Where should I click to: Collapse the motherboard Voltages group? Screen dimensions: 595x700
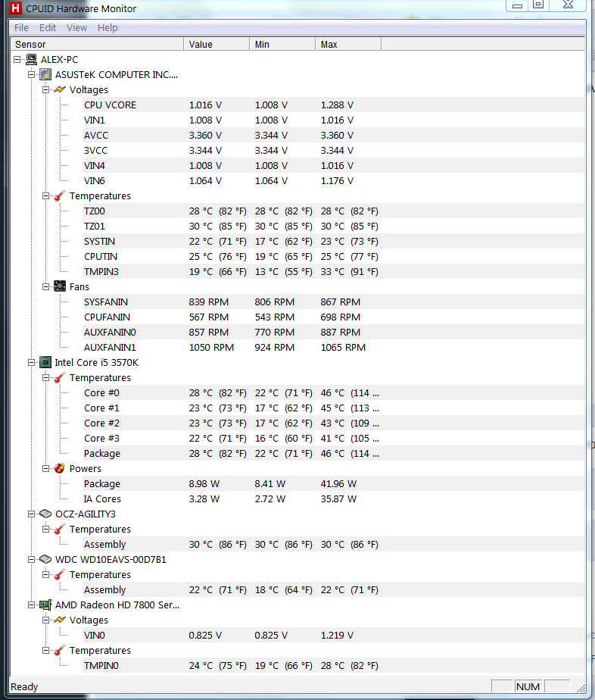coord(46,89)
